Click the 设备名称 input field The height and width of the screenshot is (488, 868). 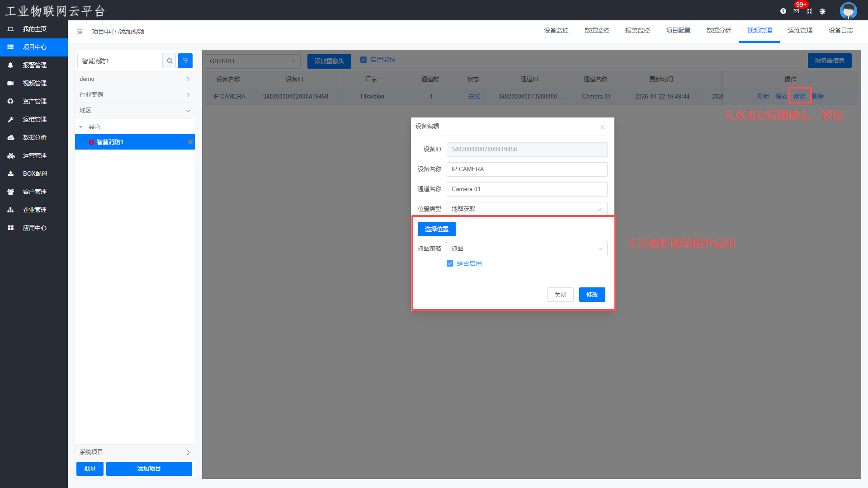[x=527, y=169]
